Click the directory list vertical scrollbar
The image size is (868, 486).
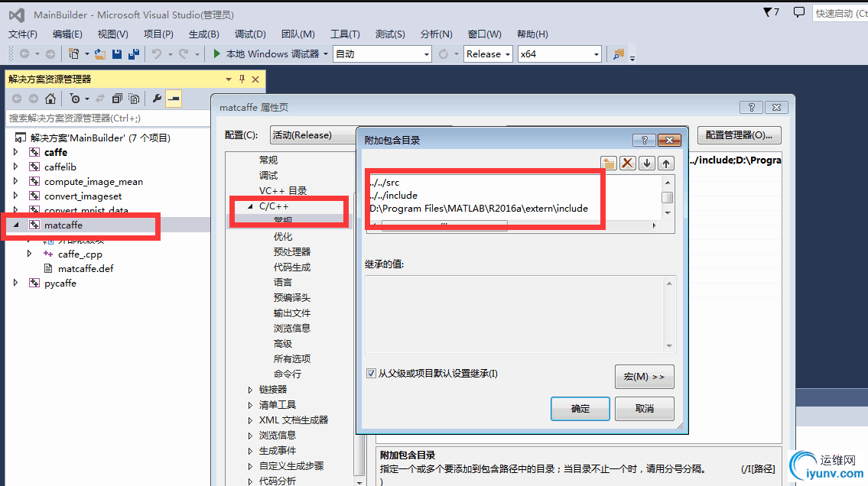point(668,197)
